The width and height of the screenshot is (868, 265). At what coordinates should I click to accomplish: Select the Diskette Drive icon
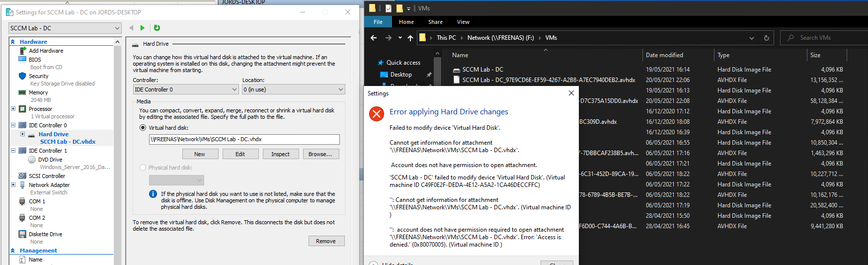pyautogui.click(x=22, y=234)
